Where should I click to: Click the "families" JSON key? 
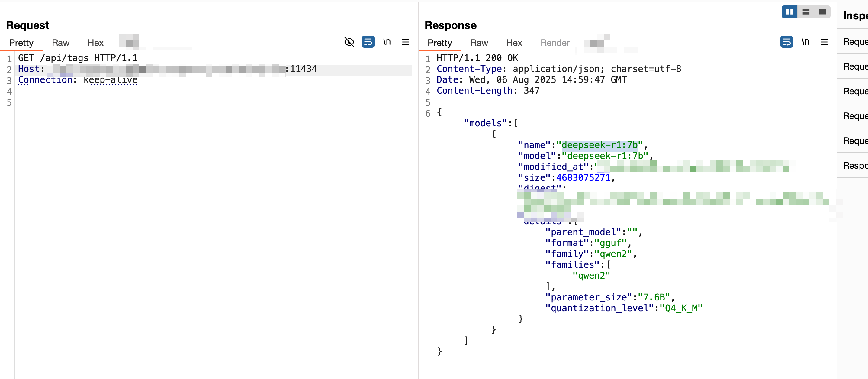573,265
